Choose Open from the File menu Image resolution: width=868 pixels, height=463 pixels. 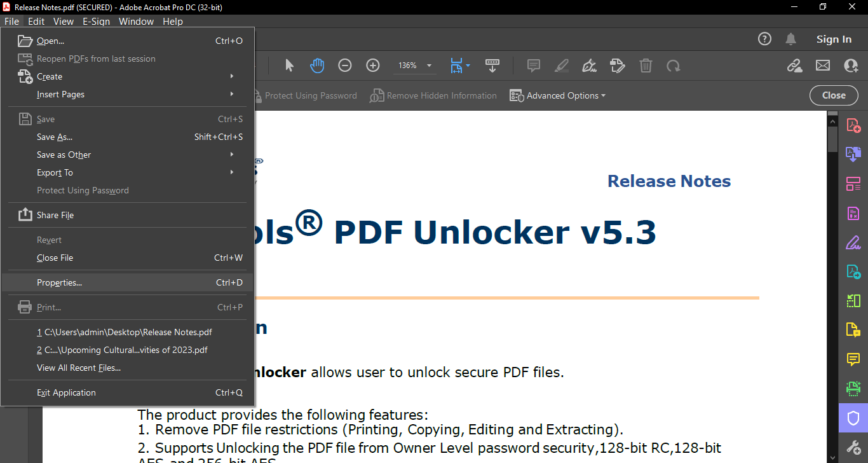[127, 41]
